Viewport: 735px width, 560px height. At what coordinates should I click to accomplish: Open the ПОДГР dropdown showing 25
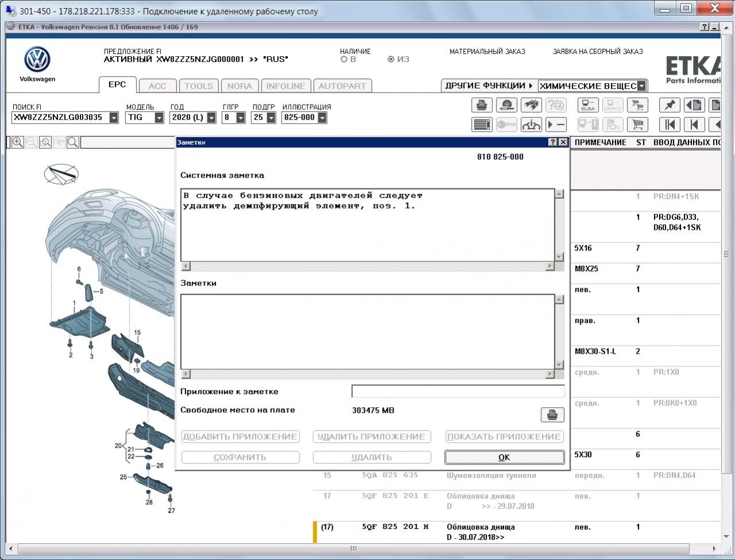pyautogui.click(x=271, y=118)
